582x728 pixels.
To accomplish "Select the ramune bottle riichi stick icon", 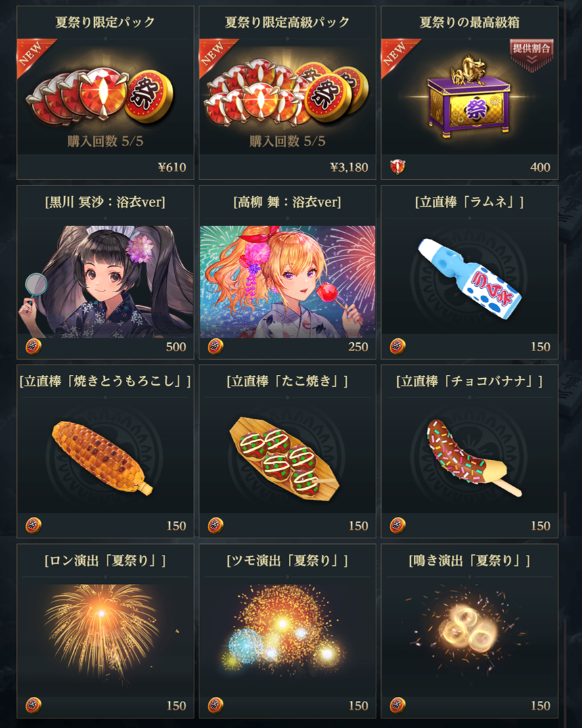I will tap(469, 279).
